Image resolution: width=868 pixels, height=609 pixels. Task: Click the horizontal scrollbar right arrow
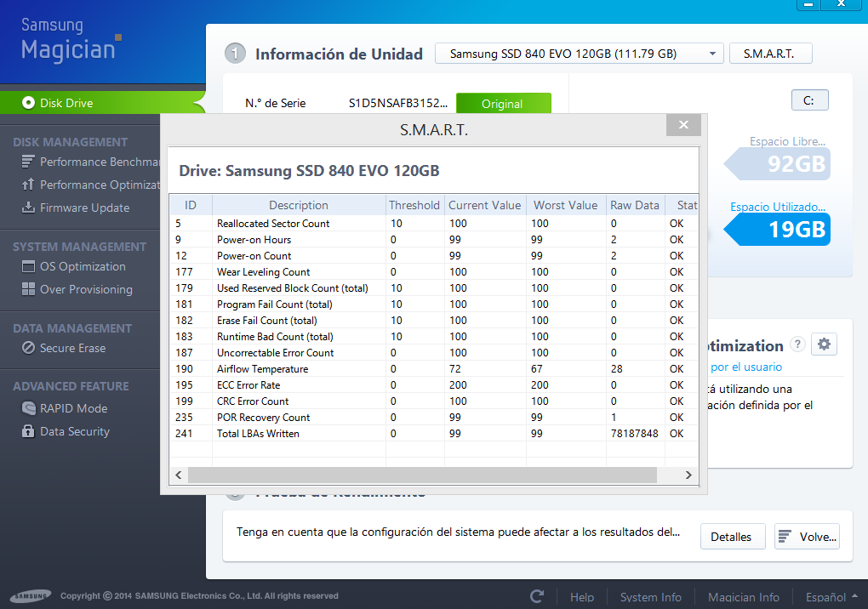click(688, 475)
